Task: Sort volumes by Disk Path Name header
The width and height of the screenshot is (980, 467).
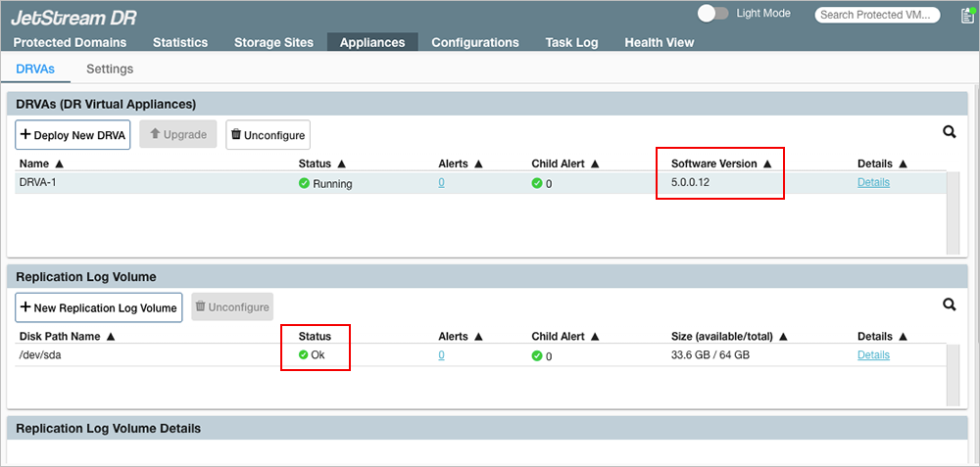Action: click(67, 336)
